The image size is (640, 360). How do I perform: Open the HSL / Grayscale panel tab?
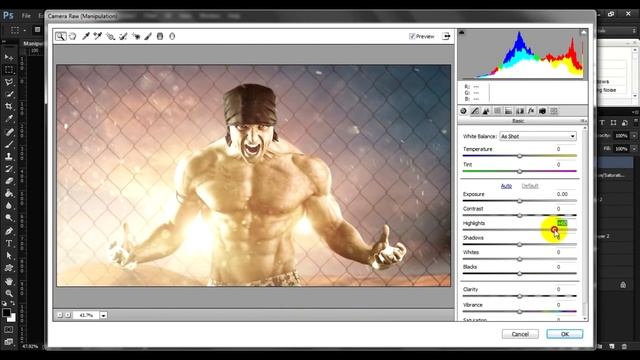pyautogui.click(x=497, y=111)
